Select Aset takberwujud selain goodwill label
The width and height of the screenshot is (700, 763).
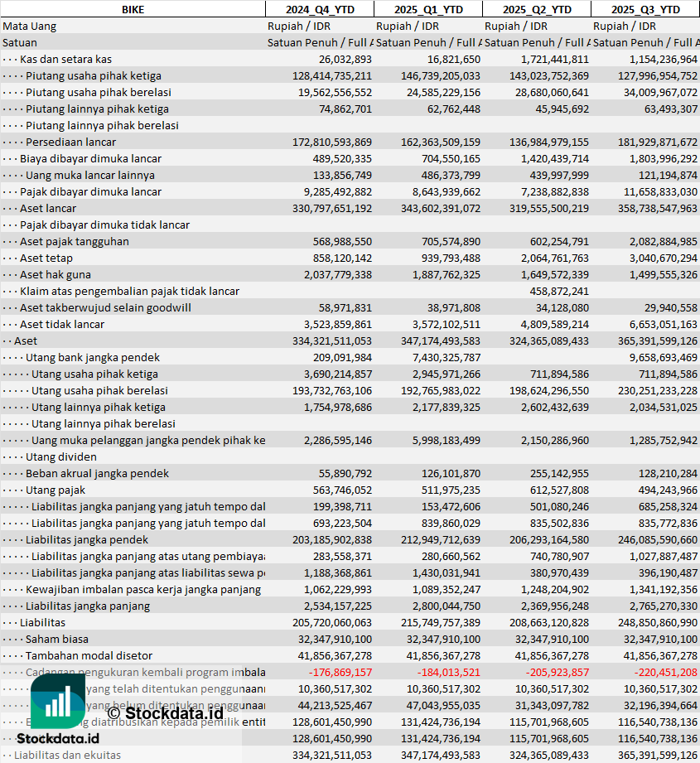coord(105,307)
